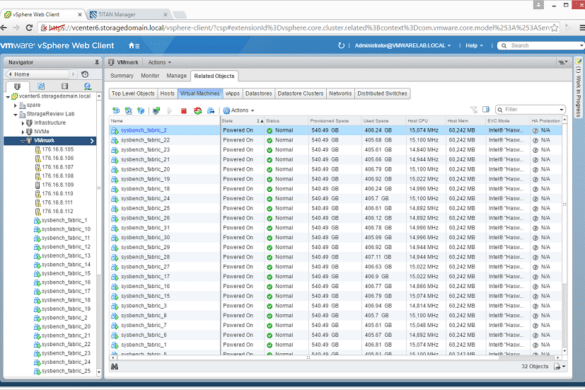This screenshot has height=390, width=585.
Task: Reload the browser page
Action: pos(29,28)
